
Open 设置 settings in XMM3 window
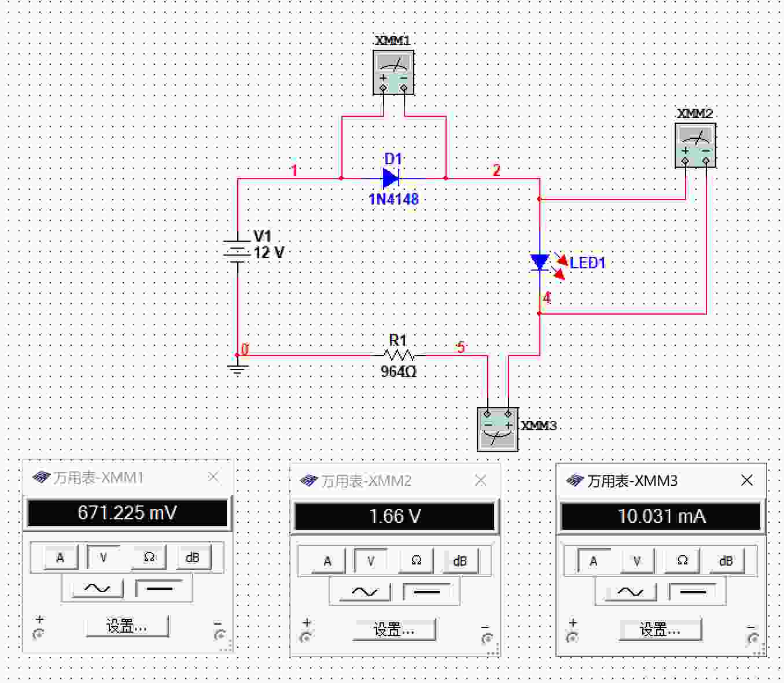coord(661,630)
